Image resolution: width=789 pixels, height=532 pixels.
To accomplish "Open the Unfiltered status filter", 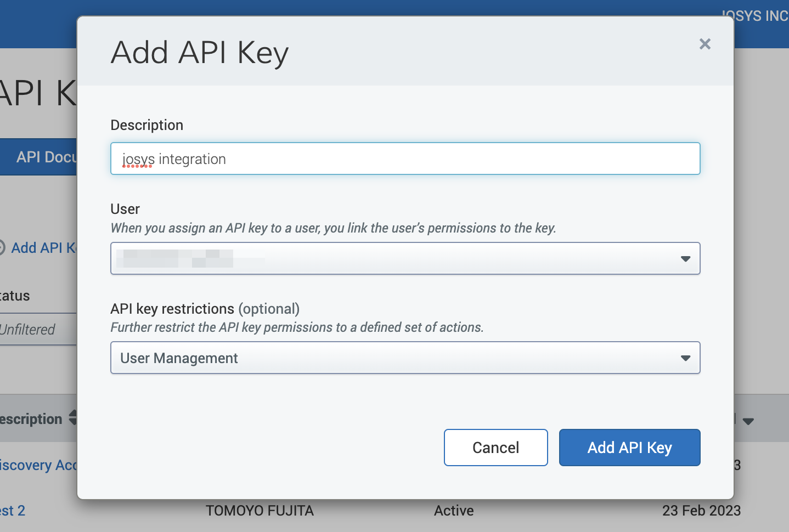I will point(33,330).
